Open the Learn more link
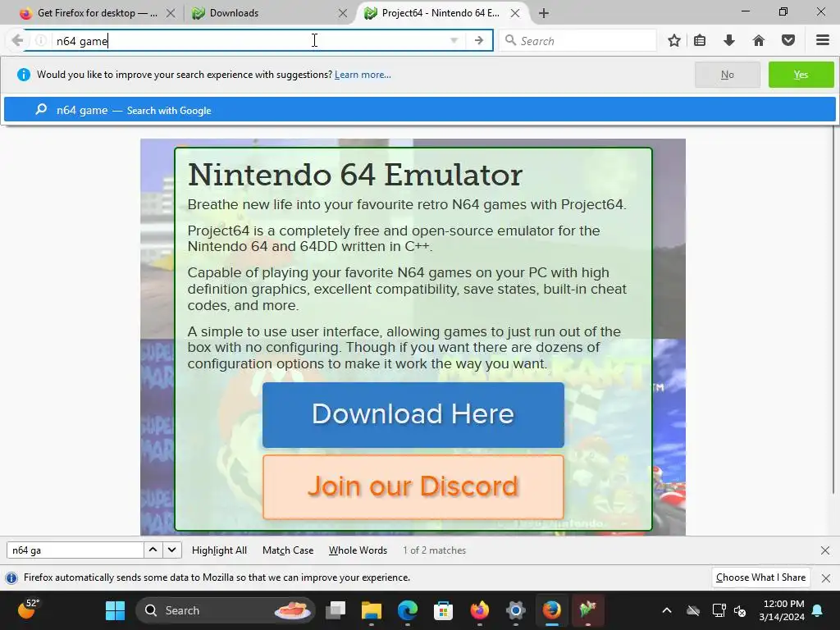Image resolution: width=840 pixels, height=630 pixels. tap(363, 75)
